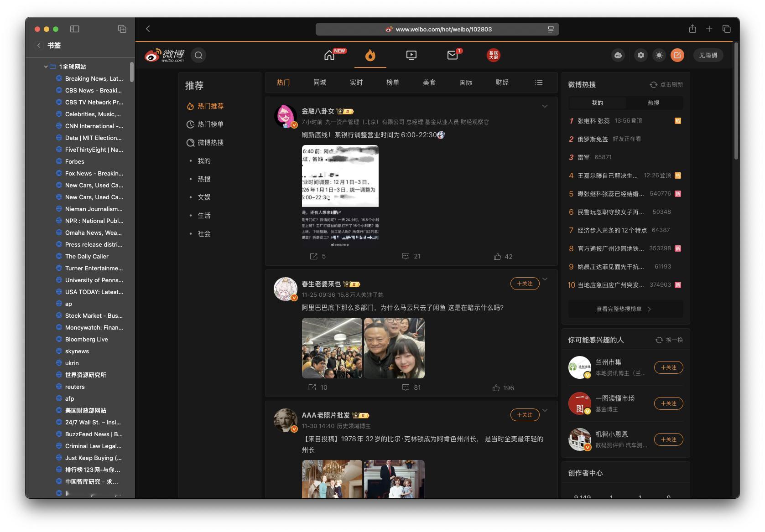This screenshot has width=765, height=532.
Task: Toggle the light/dark theme sun icon
Action: tap(659, 55)
